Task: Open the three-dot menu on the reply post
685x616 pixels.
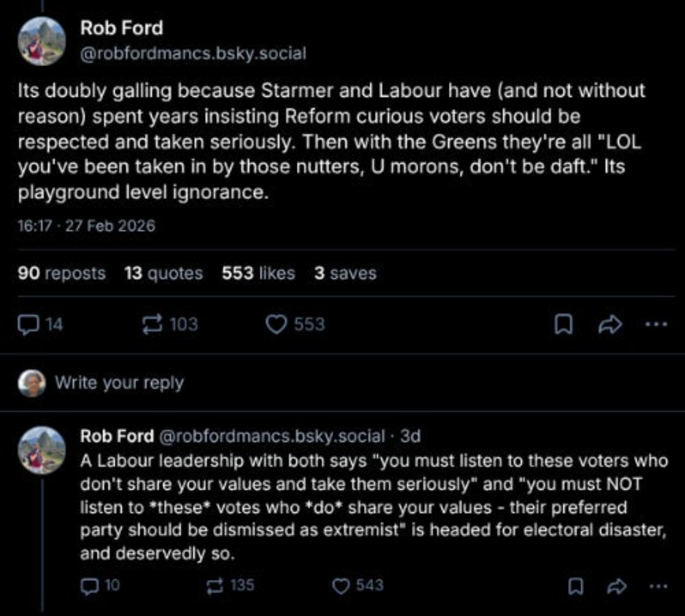Action: tap(658, 586)
